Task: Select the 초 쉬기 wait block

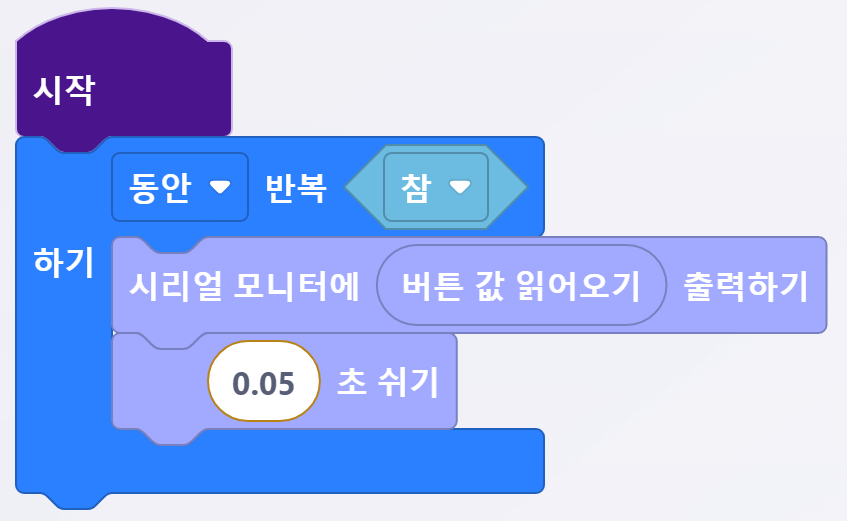Action: point(388,383)
